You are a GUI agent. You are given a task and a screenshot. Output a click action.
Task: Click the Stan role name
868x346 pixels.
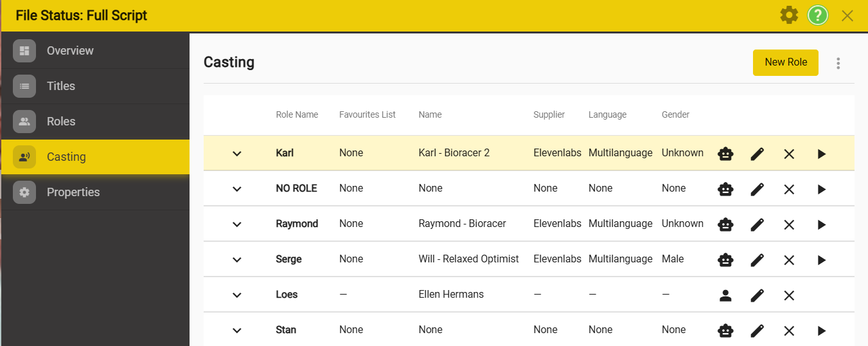286,330
